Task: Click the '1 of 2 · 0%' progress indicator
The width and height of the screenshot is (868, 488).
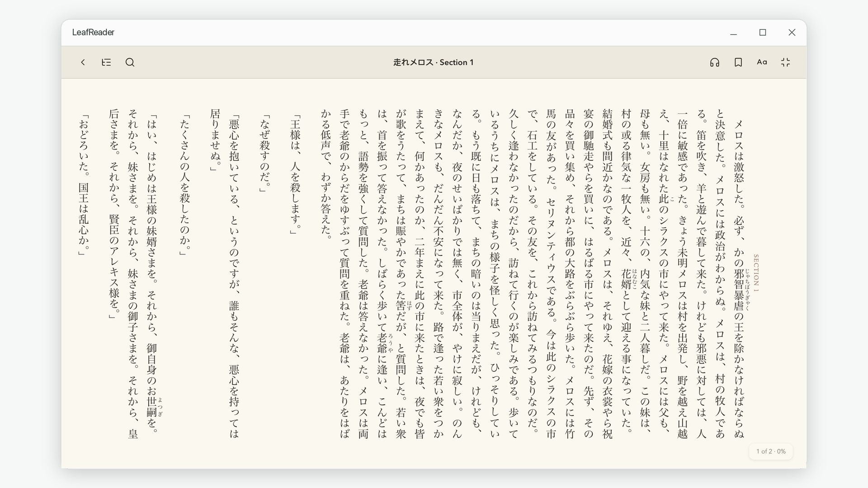Action: 771,451
